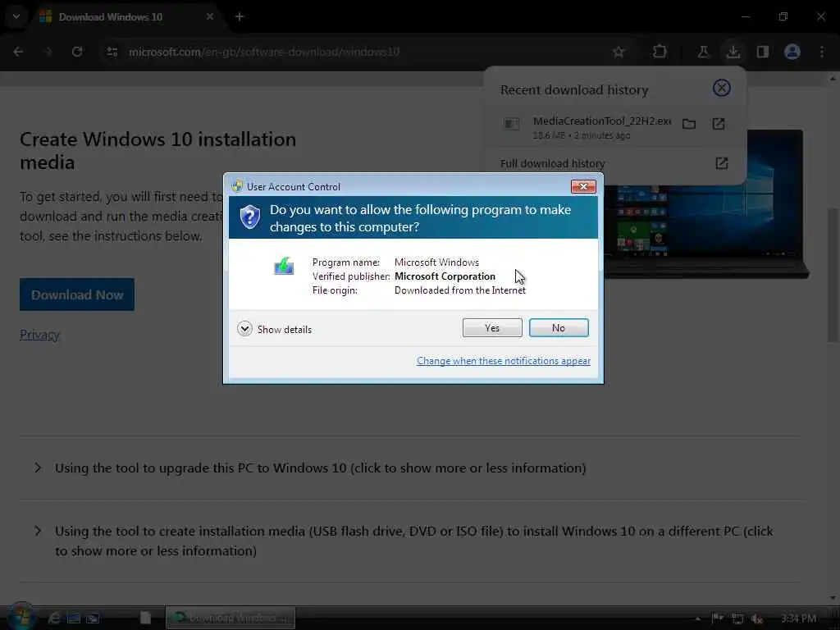
Task: Click the network tray icon
Action: [x=737, y=619]
